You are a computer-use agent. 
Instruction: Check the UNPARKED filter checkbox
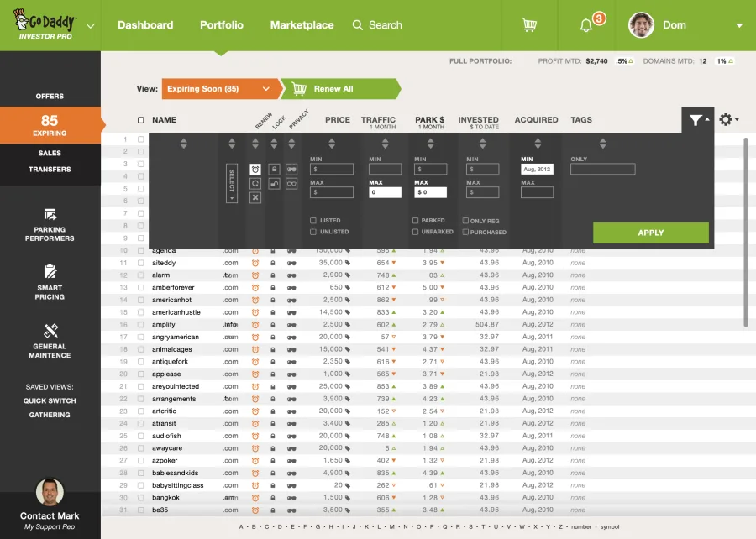click(x=416, y=233)
